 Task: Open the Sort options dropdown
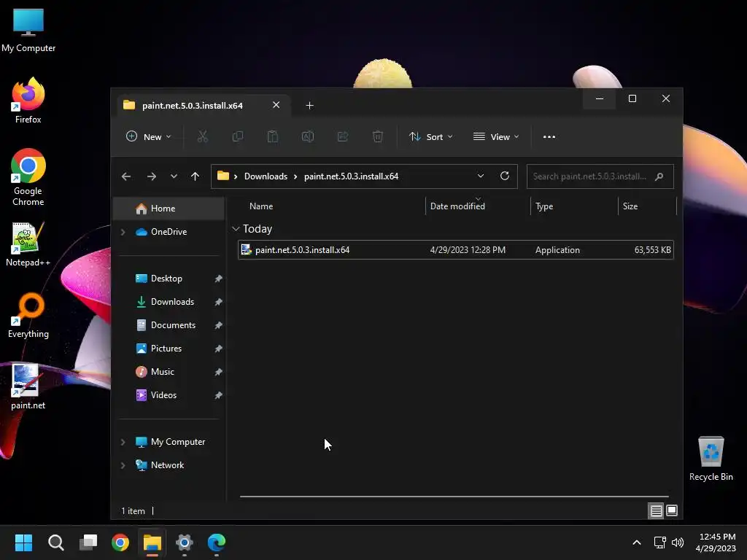430,137
